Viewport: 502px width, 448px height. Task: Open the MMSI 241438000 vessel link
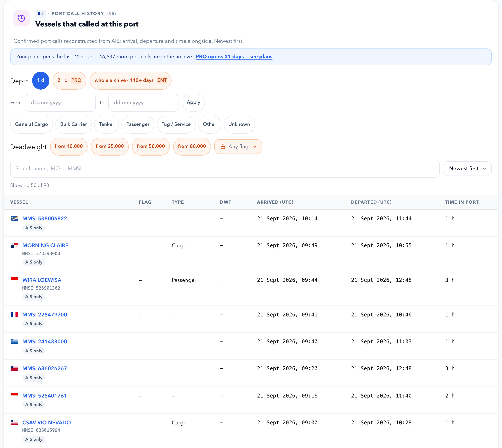point(45,342)
